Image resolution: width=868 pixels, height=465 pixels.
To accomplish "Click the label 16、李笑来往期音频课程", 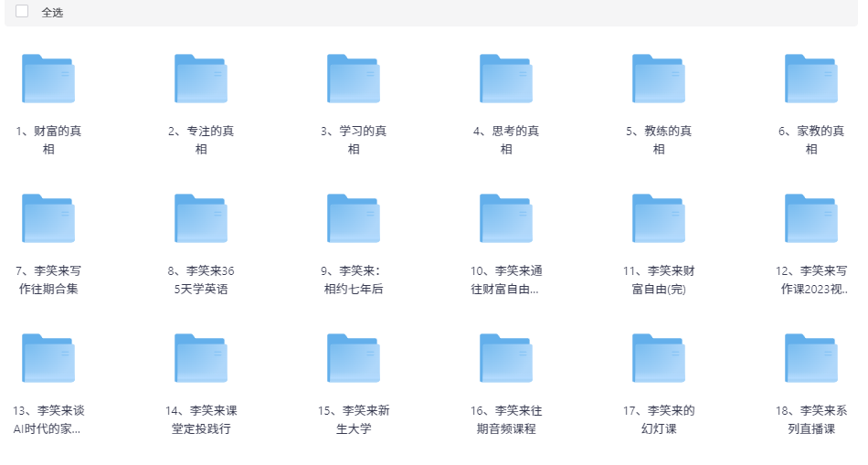I will click(x=506, y=419).
